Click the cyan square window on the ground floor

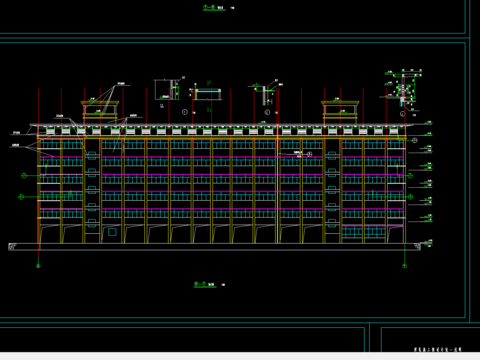coord(112,232)
